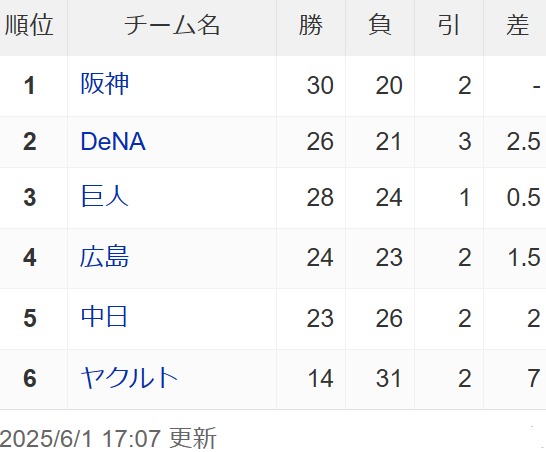The image size is (546, 452).
Task: Open the 中日 team link
Action: (104, 317)
